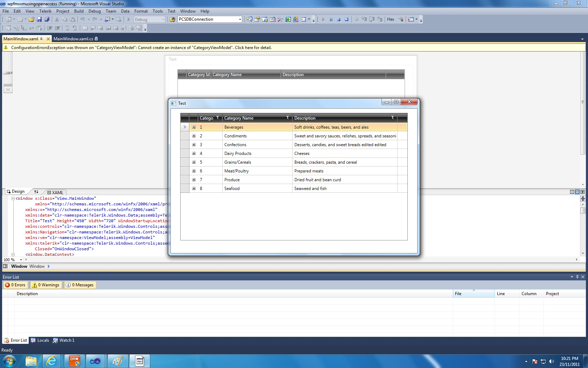The height and width of the screenshot is (368, 588).
Task: Click the Save All toolbar icon
Action: point(47,20)
